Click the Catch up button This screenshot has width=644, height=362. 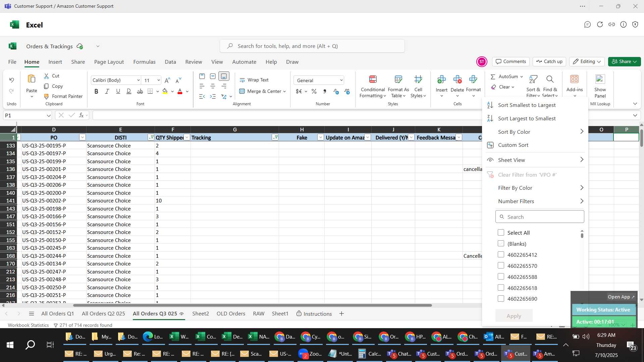pyautogui.click(x=549, y=62)
